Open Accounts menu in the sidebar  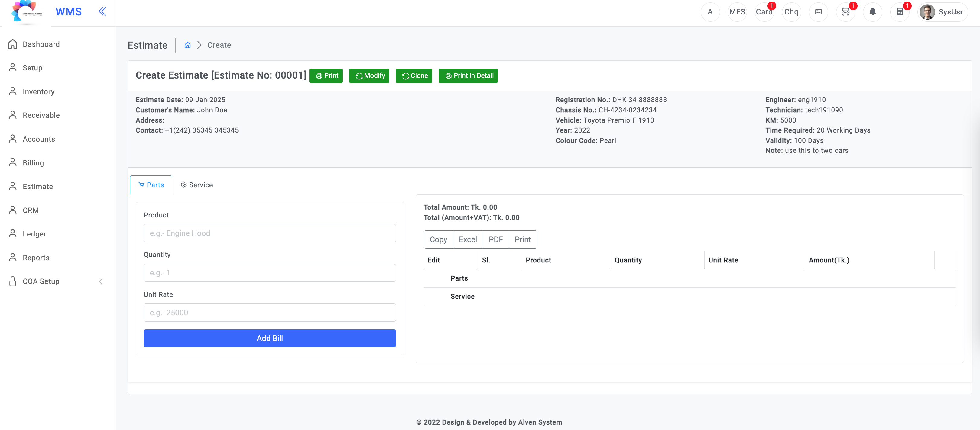click(39, 139)
